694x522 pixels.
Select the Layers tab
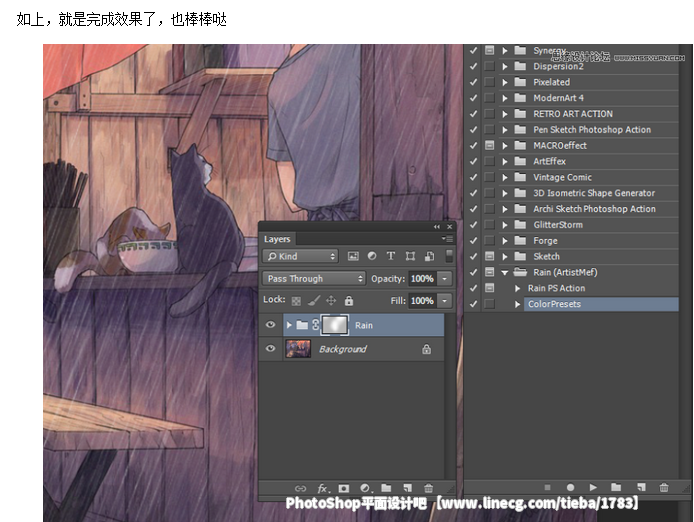(x=277, y=239)
